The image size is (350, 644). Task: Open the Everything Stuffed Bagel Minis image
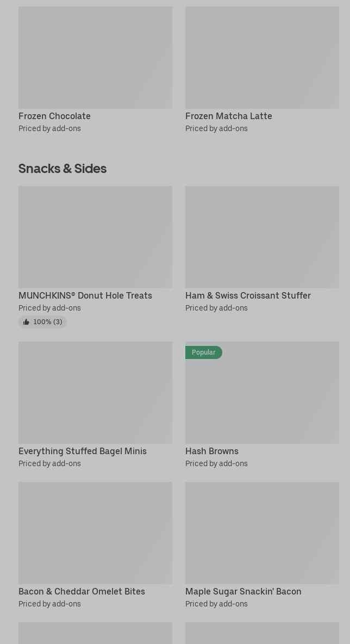tap(95, 393)
